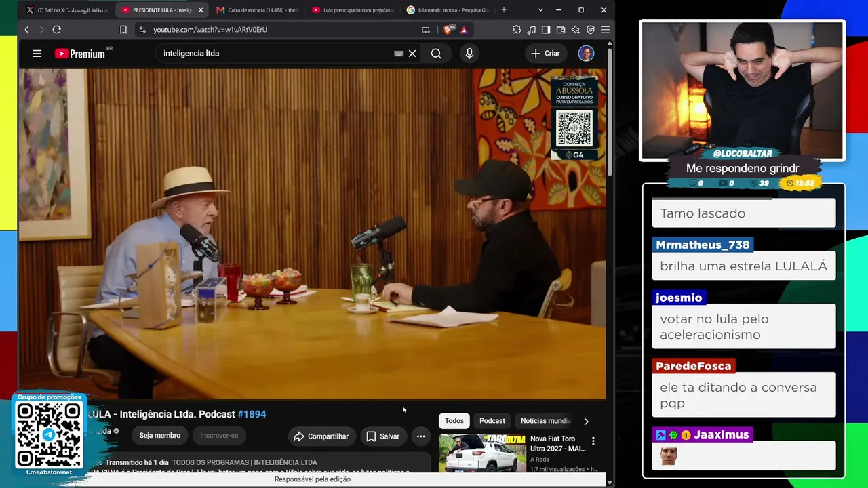
Task: Click the Mrmatheus_738 chat username
Action: tap(703, 245)
